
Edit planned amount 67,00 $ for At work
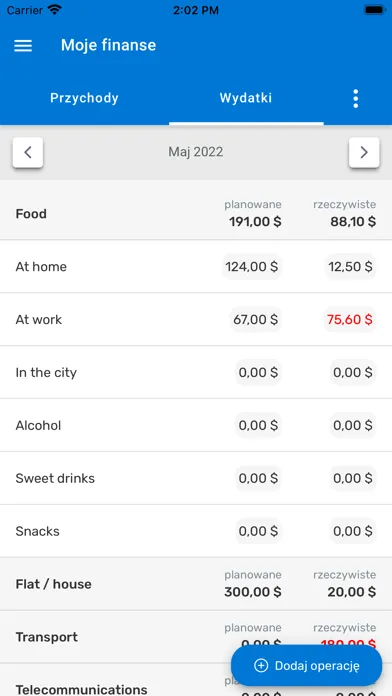pos(256,320)
